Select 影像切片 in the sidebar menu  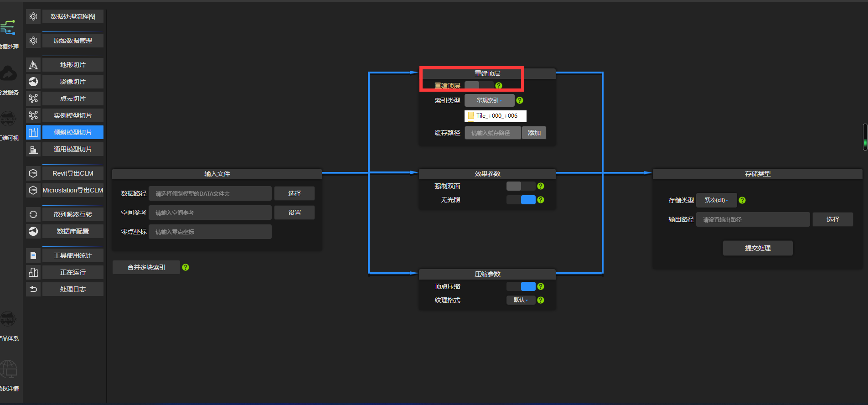[x=73, y=82]
